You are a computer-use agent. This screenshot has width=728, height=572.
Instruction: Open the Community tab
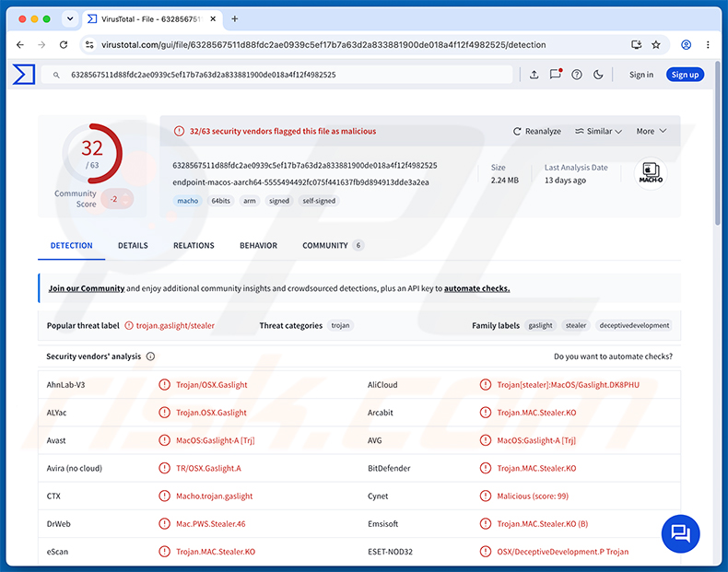tap(333, 245)
